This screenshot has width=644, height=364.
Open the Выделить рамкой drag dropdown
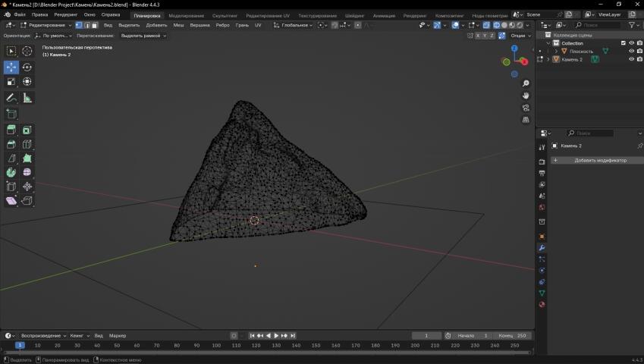pyautogui.click(x=143, y=36)
